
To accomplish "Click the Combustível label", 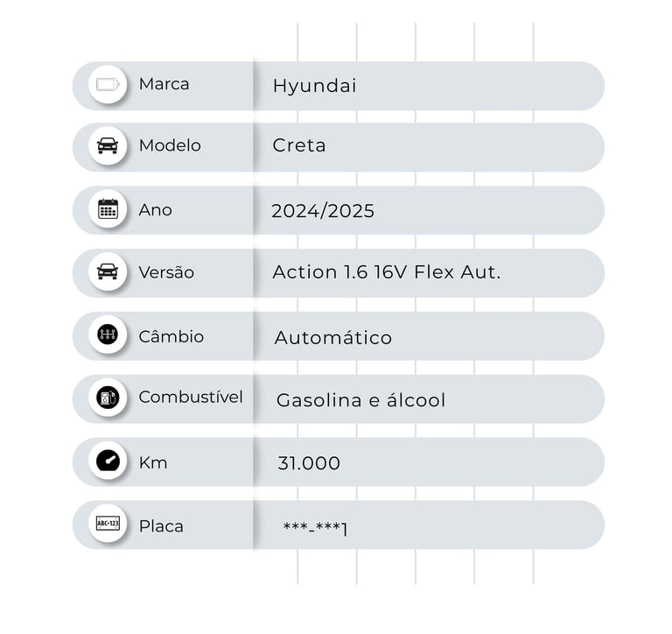I will tap(191, 397).
